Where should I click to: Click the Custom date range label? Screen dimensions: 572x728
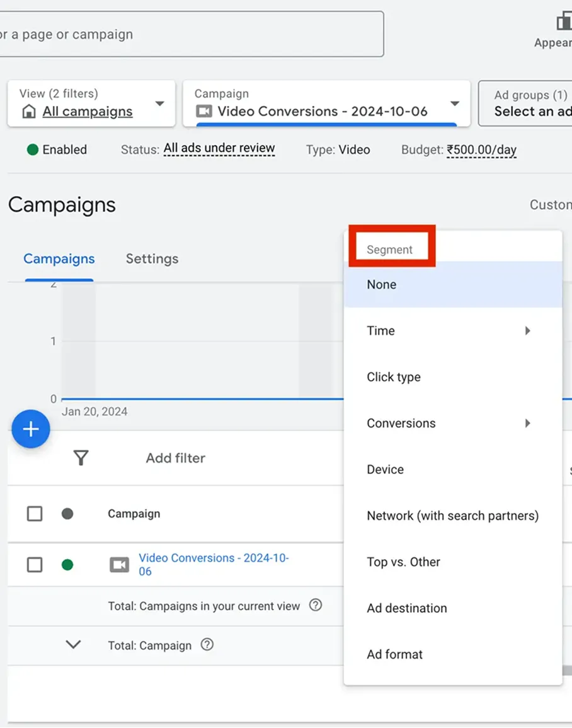551,205
